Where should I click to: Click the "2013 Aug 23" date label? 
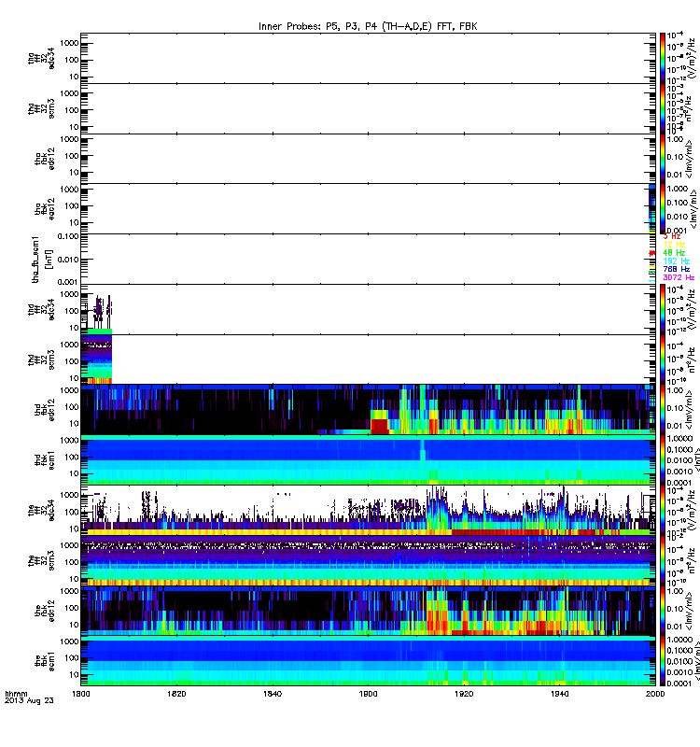29,701
